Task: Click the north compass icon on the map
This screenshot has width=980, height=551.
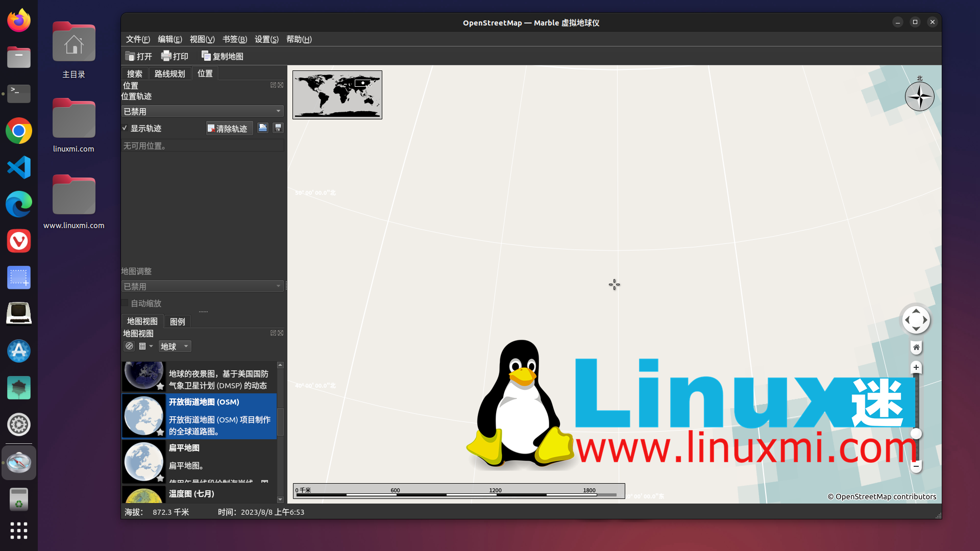Action: [920, 96]
